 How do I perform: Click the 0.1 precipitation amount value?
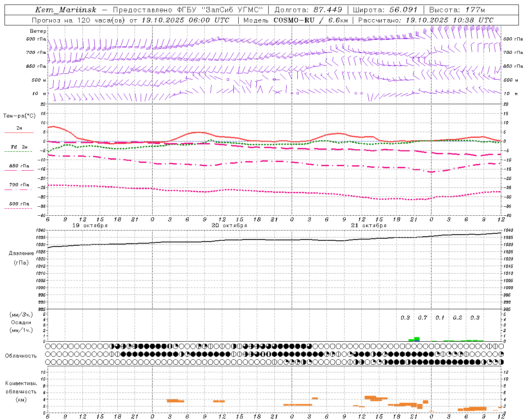(x=440, y=318)
